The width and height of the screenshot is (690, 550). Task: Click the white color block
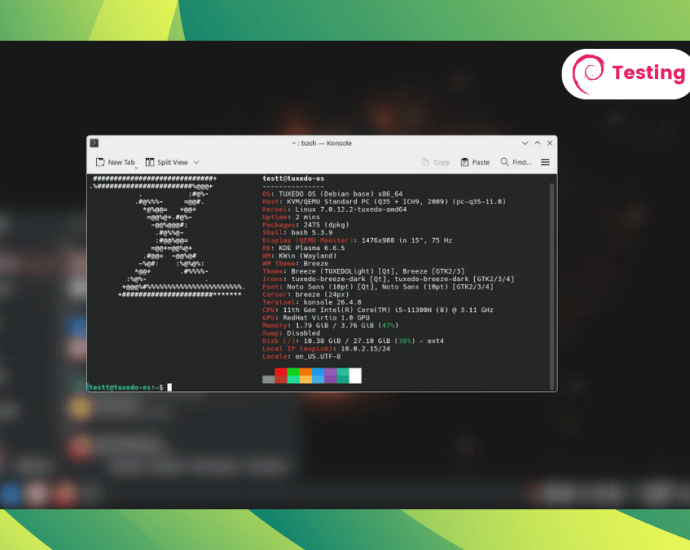pos(355,376)
